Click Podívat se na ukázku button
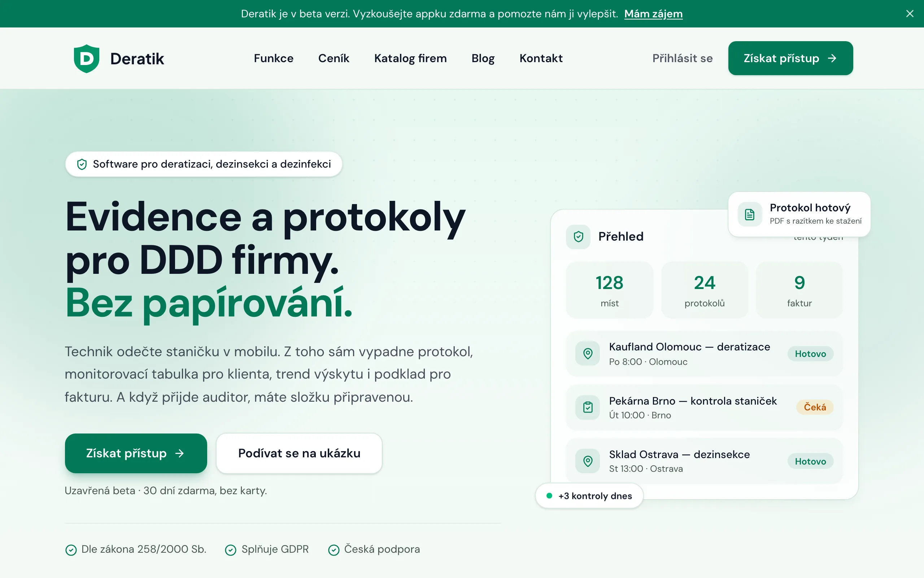924x578 pixels. tap(299, 453)
